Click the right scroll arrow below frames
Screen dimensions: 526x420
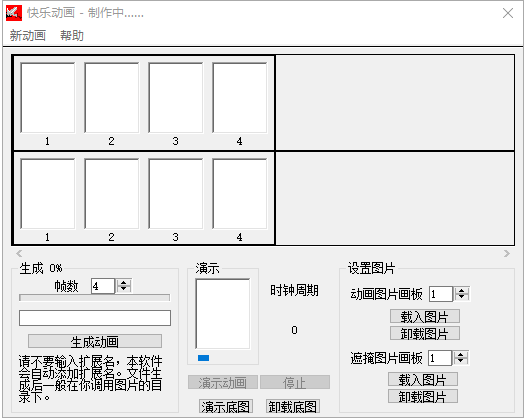pyautogui.click(x=507, y=253)
